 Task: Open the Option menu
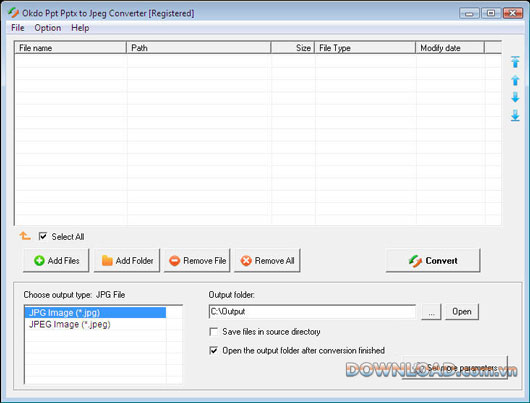(48, 28)
